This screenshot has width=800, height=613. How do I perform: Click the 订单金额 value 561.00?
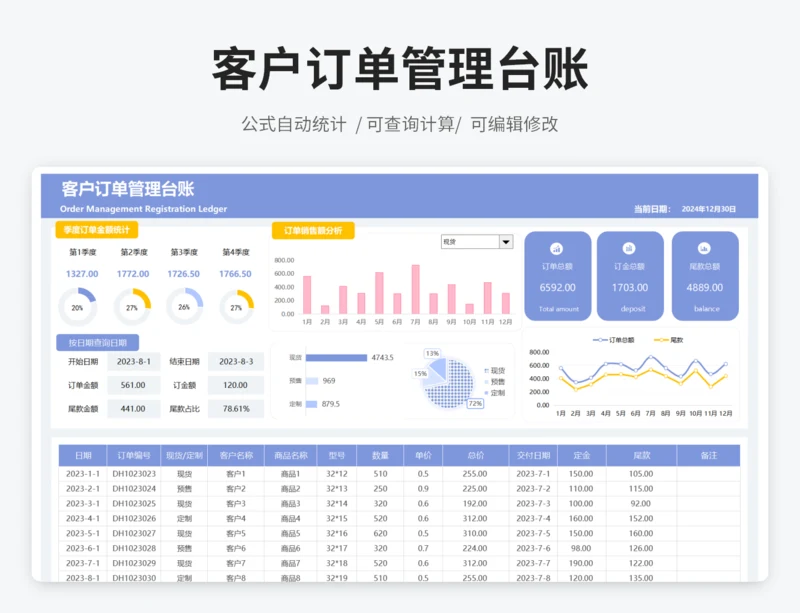[x=133, y=385]
